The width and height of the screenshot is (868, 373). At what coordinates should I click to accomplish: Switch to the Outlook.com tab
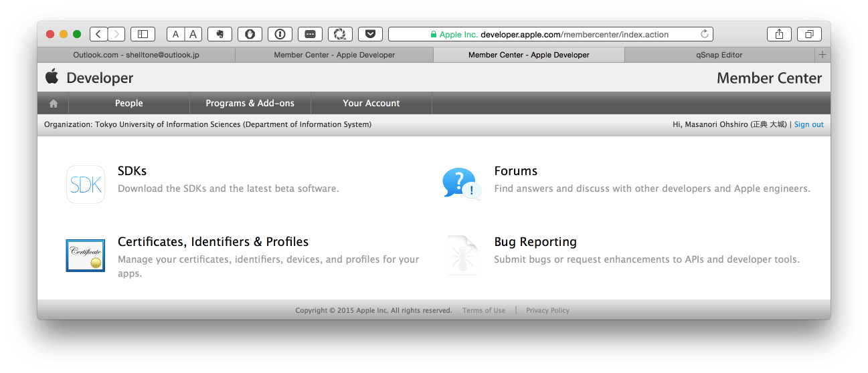click(x=137, y=55)
